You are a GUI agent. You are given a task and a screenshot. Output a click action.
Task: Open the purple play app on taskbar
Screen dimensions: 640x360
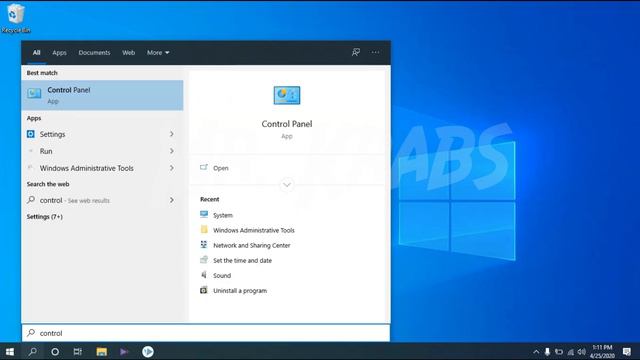point(124,351)
